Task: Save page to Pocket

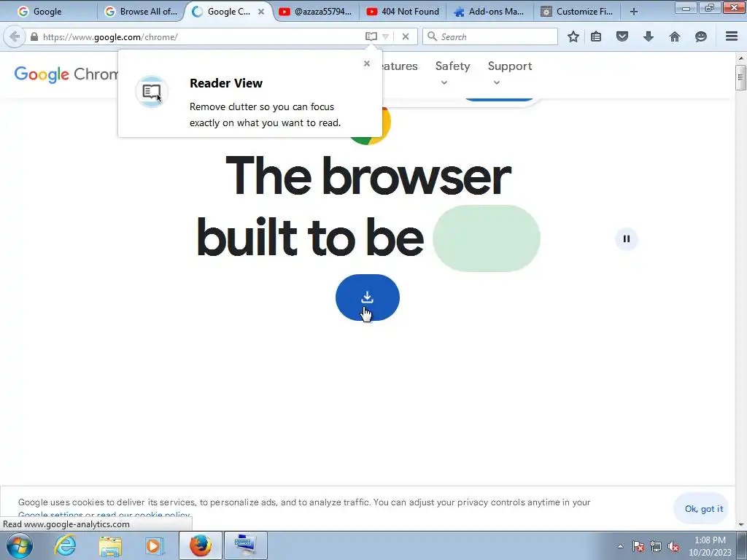Action: (622, 36)
